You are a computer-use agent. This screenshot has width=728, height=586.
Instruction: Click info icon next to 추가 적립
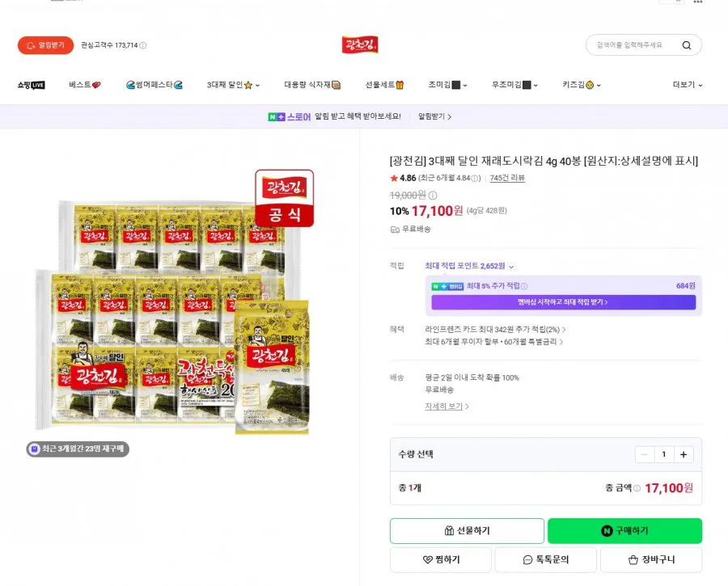pyautogui.click(x=524, y=286)
